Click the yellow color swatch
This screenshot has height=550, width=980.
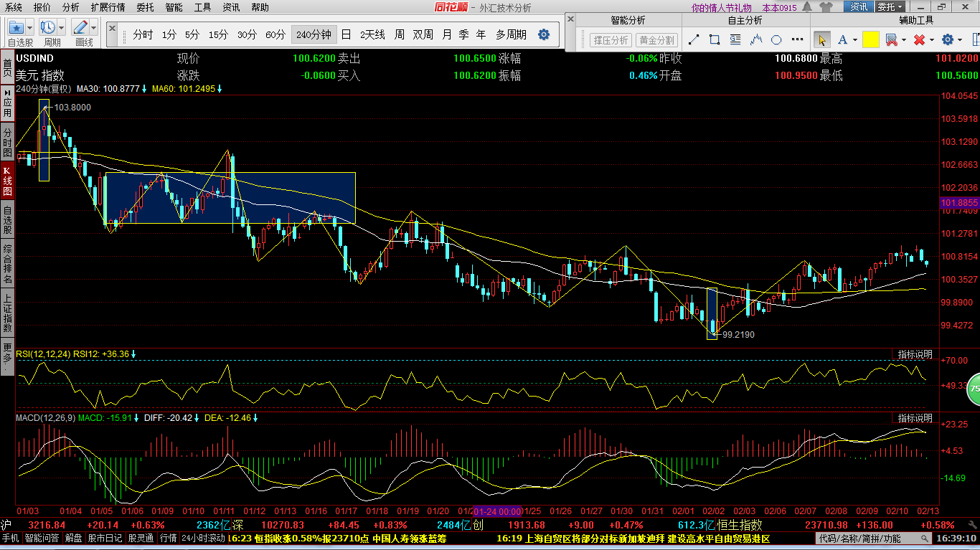pos(871,40)
